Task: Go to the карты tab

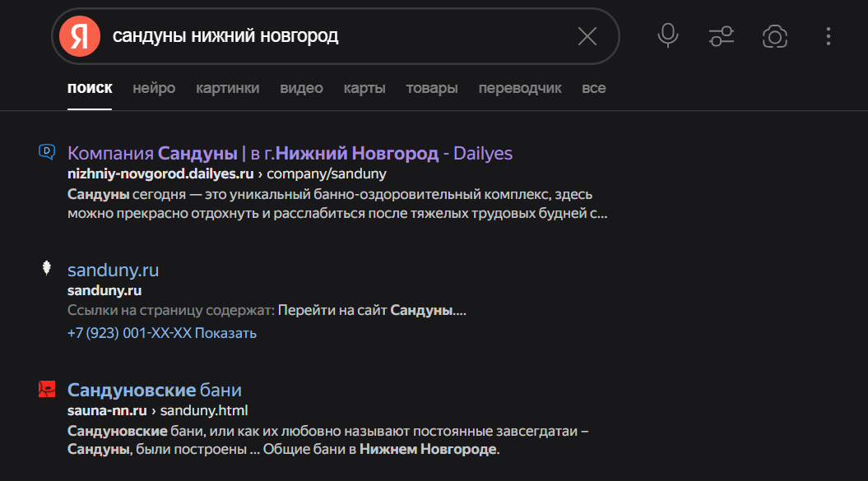Action: pos(364,88)
